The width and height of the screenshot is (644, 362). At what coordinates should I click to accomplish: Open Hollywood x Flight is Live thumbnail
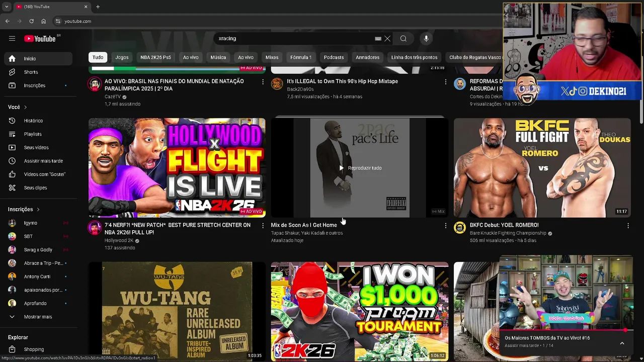click(177, 167)
